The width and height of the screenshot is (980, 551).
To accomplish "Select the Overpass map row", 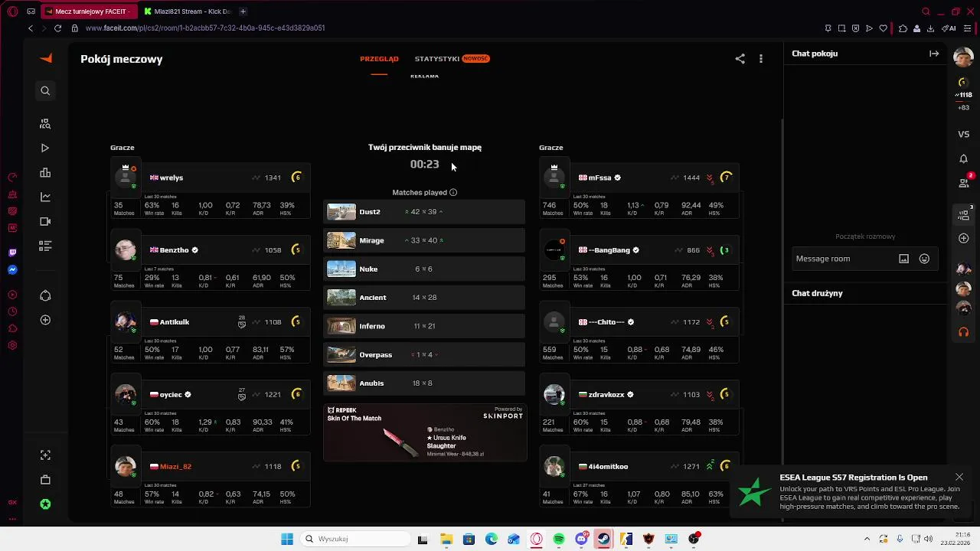I will tap(424, 355).
